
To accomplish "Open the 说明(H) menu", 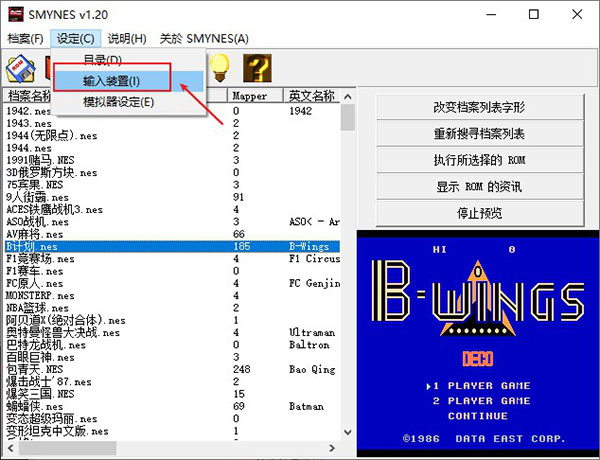I will pyautogui.click(x=127, y=39).
